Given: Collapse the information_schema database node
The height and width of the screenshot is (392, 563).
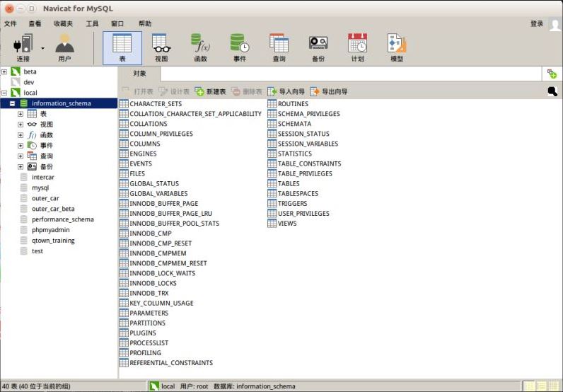Looking at the screenshot, I should [13, 103].
